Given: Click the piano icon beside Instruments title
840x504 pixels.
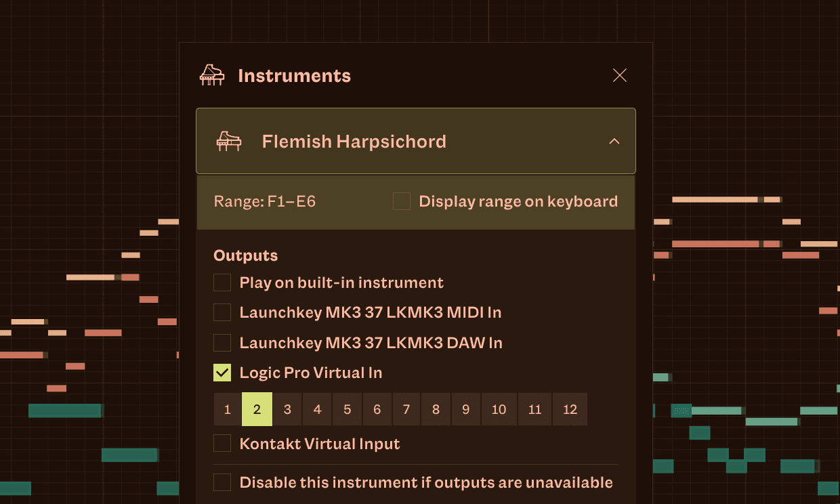Looking at the screenshot, I should point(211,75).
